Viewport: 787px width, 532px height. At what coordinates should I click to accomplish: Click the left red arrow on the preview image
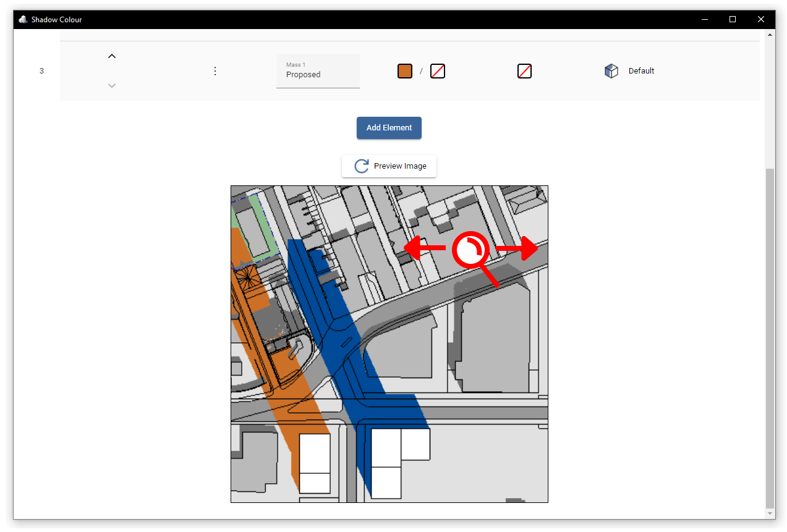(427, 249)
